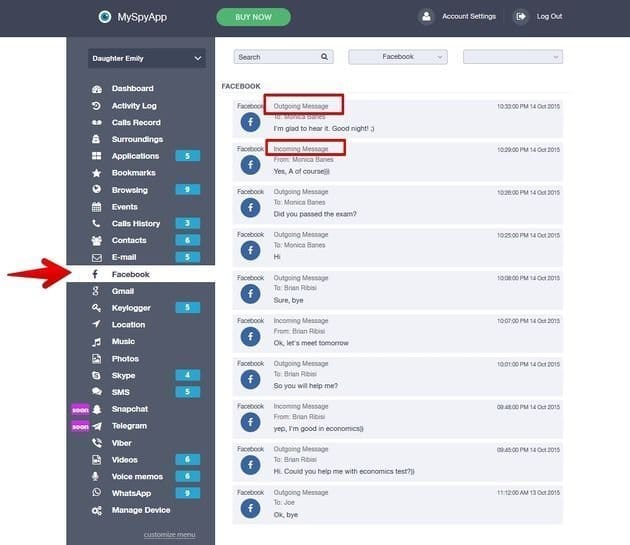Click the Log Out arrow icon
This screenshot has width=630, height=545.
click(x=521, y=16)
